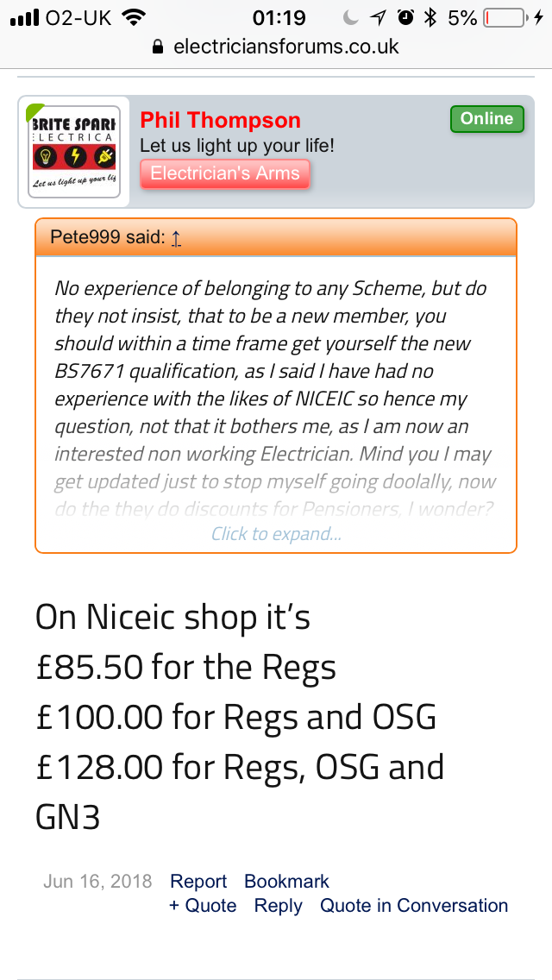Tap the Do Not Disturb moon icon
552x980 pixels.
[351, 17]
